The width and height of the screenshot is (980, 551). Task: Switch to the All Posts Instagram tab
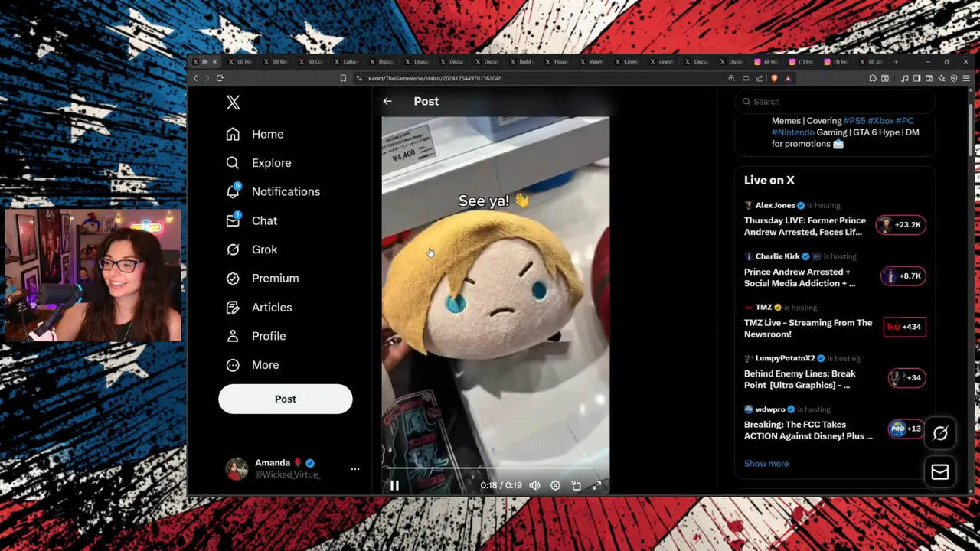click(x=767, y=62)
